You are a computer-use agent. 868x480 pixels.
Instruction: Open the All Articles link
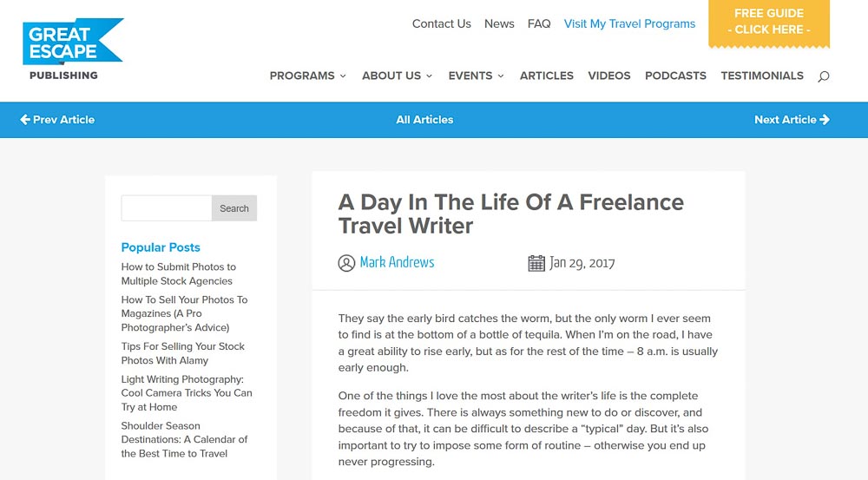coord(424,120)
